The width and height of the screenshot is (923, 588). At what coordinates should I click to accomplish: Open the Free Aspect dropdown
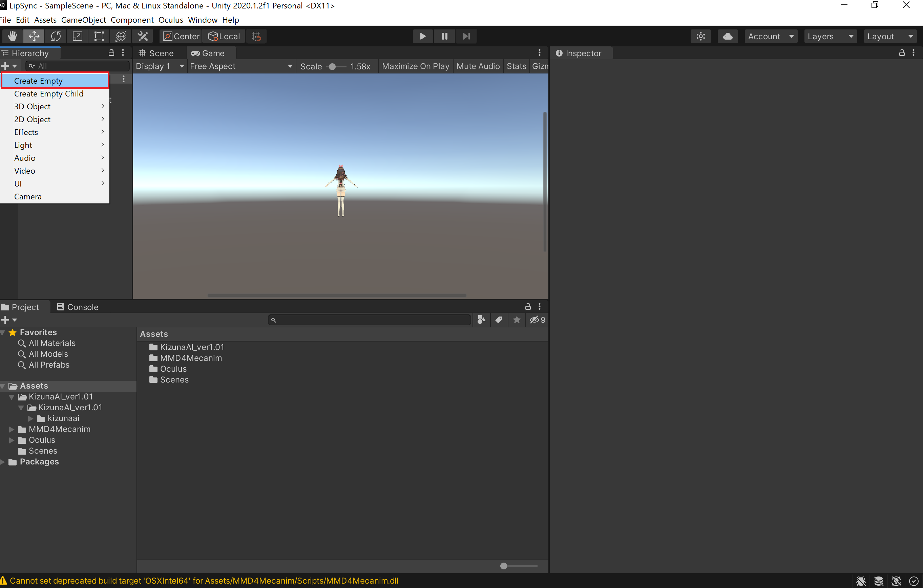241,66
